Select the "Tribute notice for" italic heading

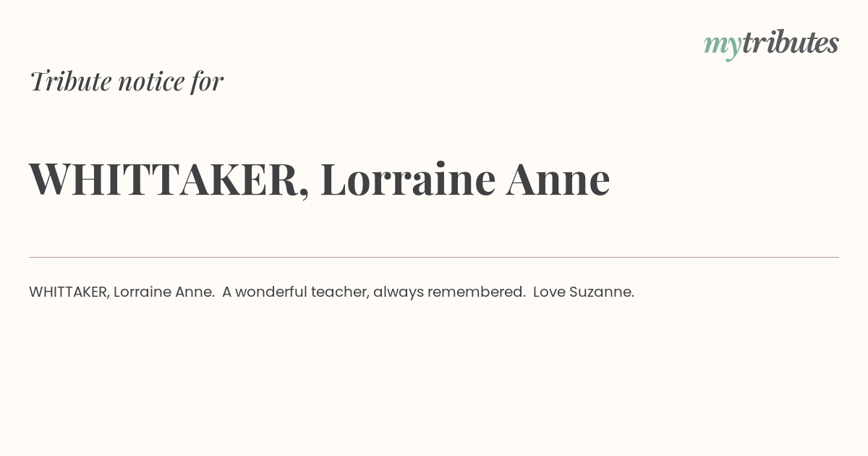[127, 81]
